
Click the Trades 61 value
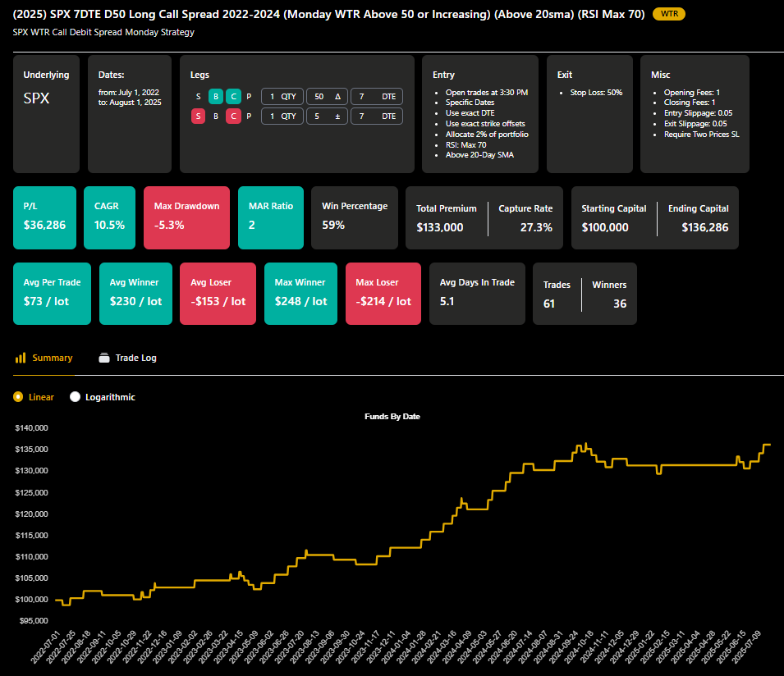point(549,304)
